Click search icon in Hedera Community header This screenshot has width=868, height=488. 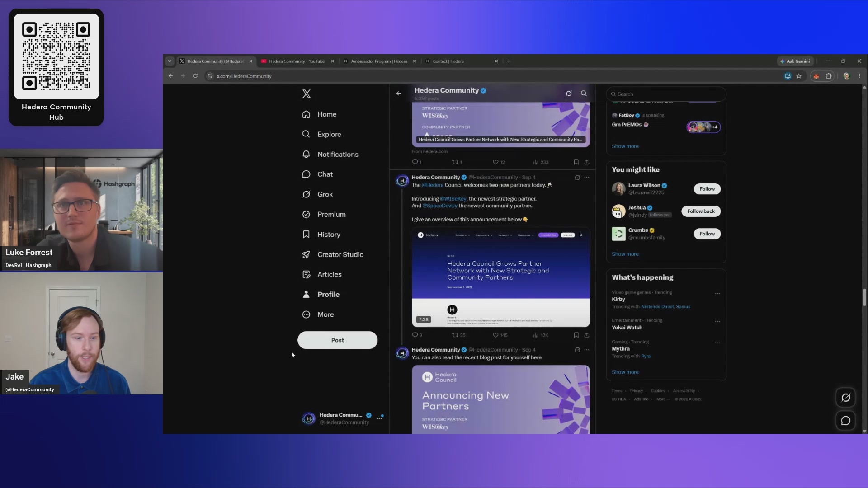pos(584,94)
